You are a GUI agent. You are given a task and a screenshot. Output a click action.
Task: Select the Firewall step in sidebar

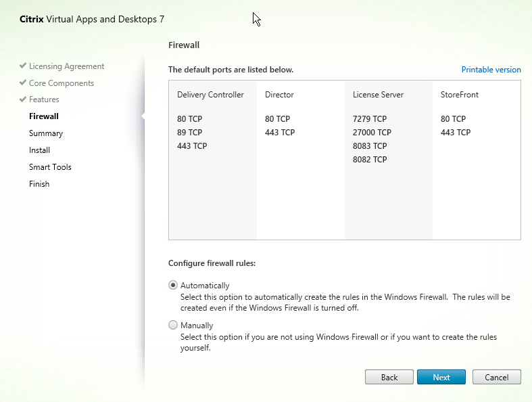[44, 116]
